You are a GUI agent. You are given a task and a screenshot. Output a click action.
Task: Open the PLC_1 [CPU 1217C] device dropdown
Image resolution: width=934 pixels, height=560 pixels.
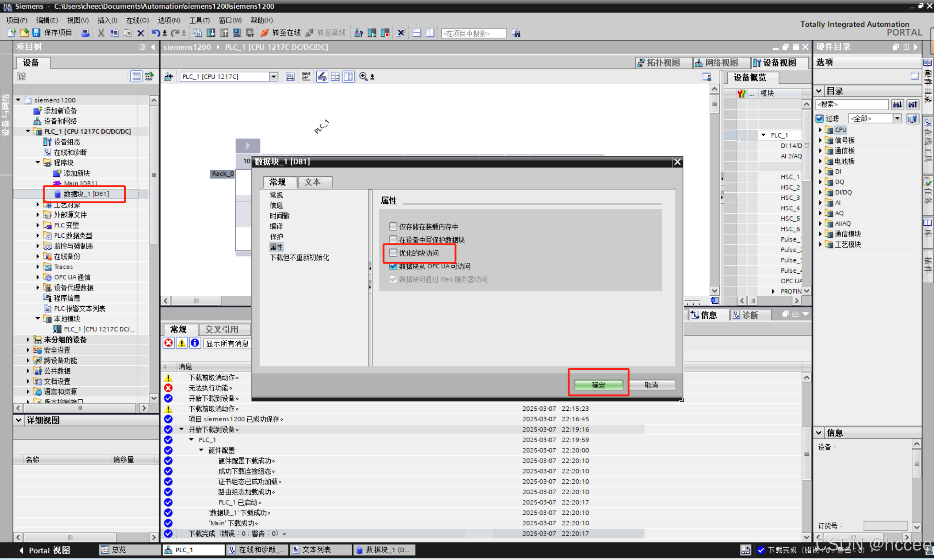tap(273, 77)
